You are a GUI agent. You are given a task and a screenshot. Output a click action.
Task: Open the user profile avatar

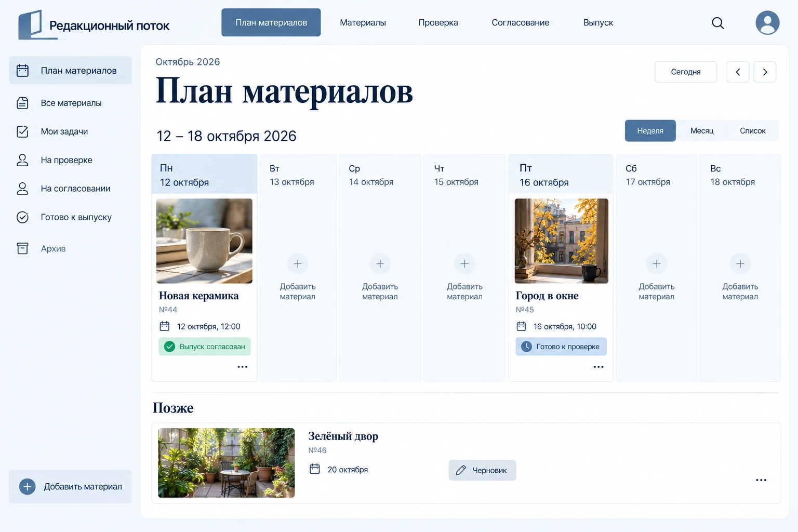(767, 23)
